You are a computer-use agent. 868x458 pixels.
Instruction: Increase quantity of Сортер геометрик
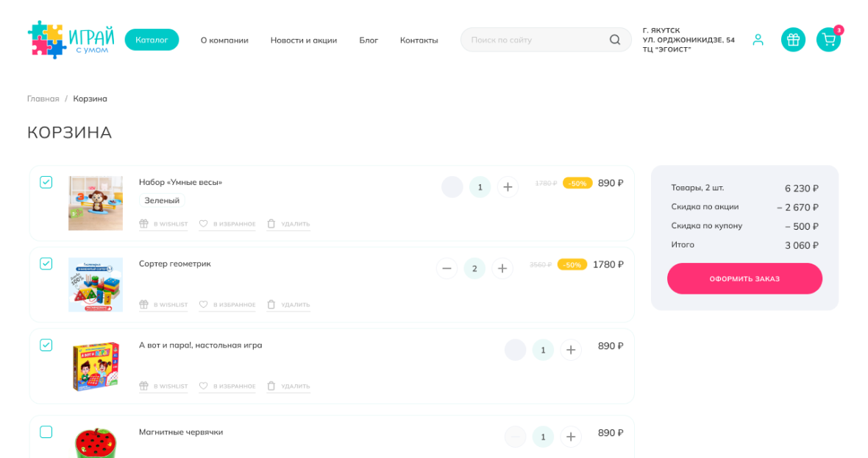[x=502, y=269]
